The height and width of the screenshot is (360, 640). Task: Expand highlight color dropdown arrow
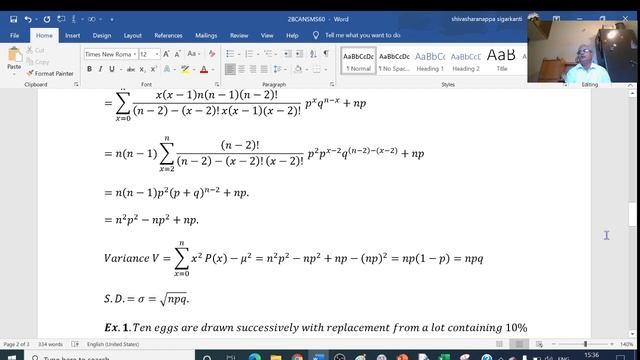tap(193, 70)
